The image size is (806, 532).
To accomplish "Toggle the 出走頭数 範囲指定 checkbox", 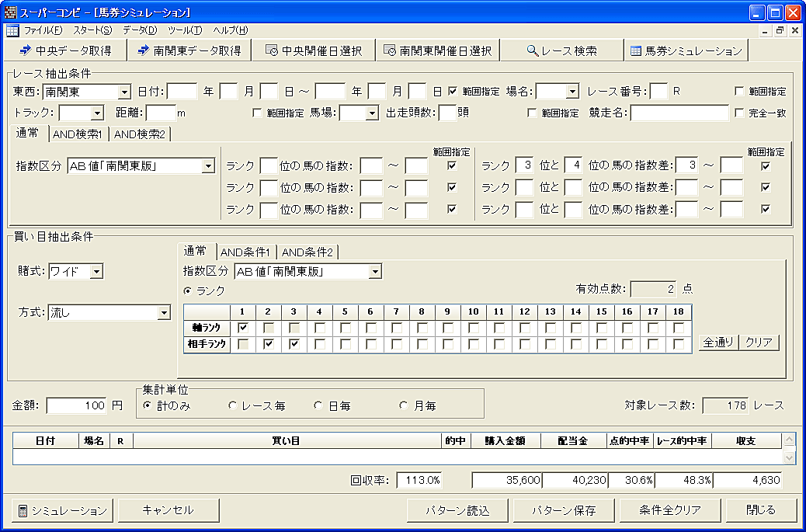I will click(532, 113).
